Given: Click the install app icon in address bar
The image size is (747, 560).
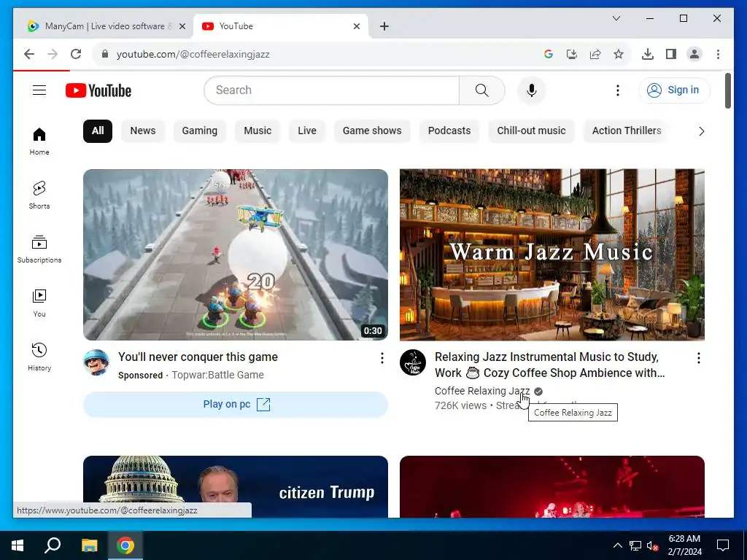Looking at the screenshot, I should [572, 54].
